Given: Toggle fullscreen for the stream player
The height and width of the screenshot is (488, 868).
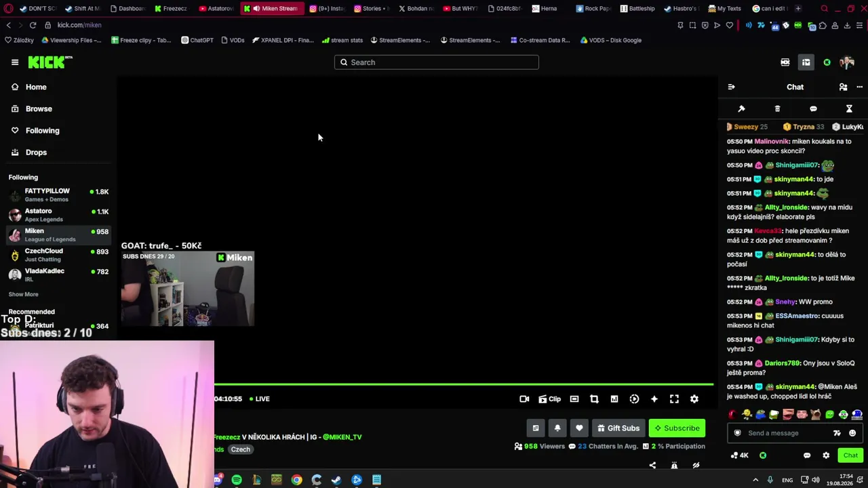Looking at the screenshot, I should click(x=674, y=399).
